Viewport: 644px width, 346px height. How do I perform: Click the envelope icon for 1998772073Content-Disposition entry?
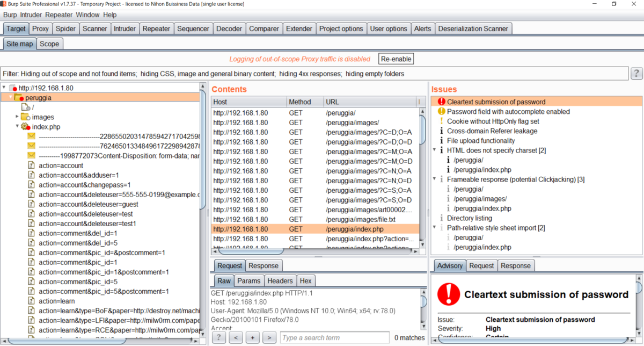31,156
